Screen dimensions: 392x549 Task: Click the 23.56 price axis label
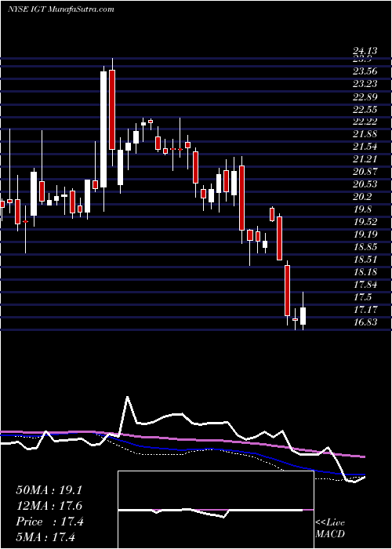[365, 71]
